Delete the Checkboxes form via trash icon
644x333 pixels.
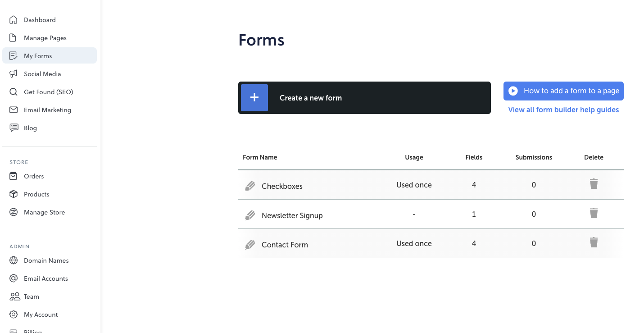[594, 184]
